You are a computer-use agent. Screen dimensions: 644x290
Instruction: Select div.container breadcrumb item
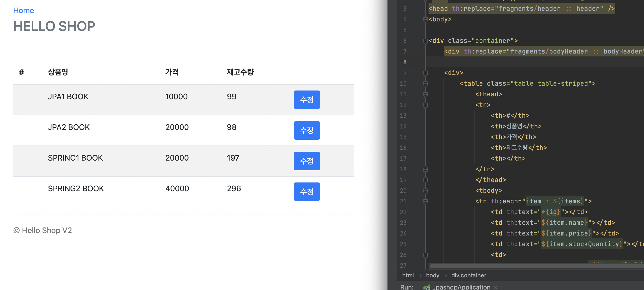[468, 275]
